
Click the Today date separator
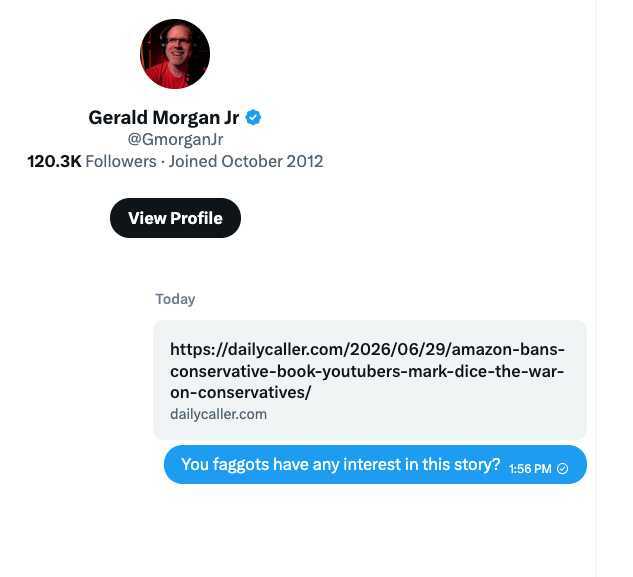pyautogui.click(x=175, y=299)
